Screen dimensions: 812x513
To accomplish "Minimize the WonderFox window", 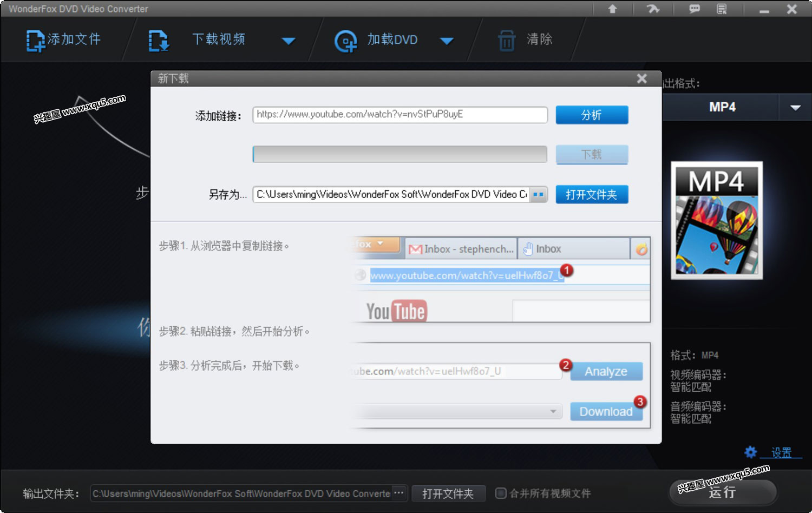I will (764, 10).
